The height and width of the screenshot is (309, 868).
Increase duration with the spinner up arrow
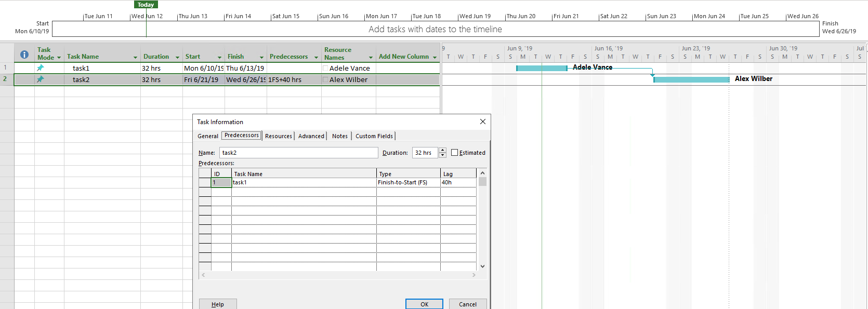click(443, 150)
